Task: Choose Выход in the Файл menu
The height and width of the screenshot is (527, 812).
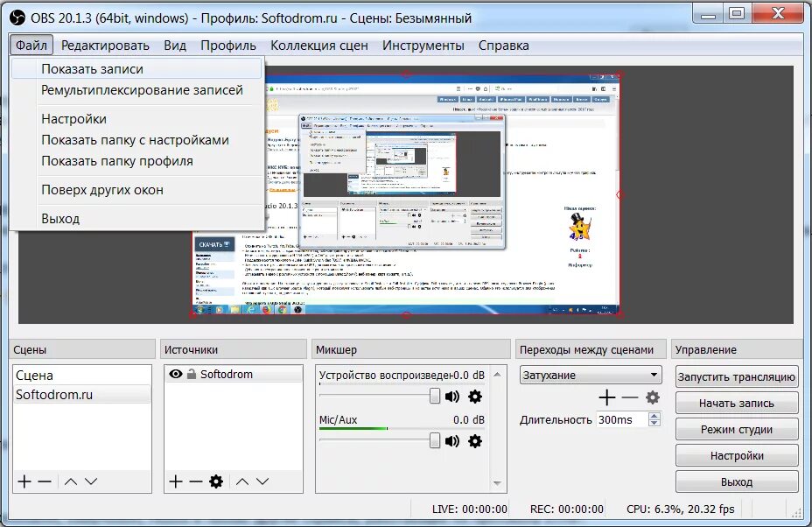Action: coord(136,219)
